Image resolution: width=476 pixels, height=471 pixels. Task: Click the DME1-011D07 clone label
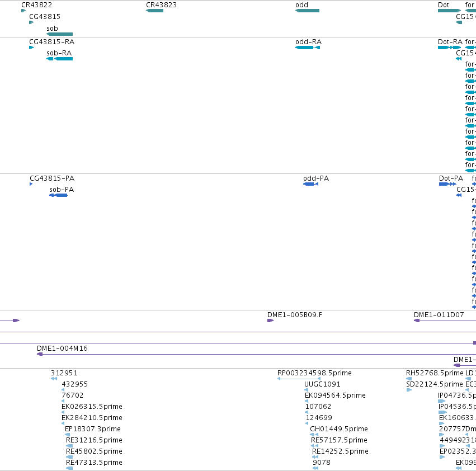tap(439, 315)
